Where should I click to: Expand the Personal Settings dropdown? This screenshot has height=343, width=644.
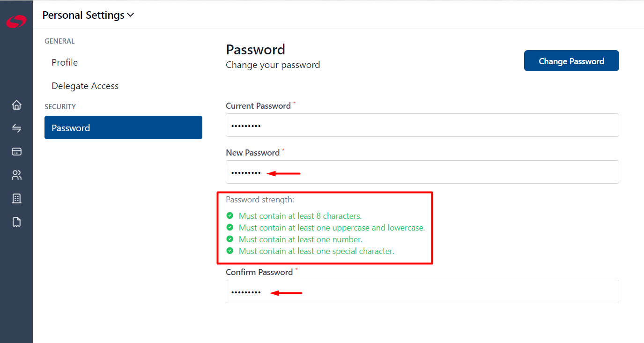tap(88, 15)
